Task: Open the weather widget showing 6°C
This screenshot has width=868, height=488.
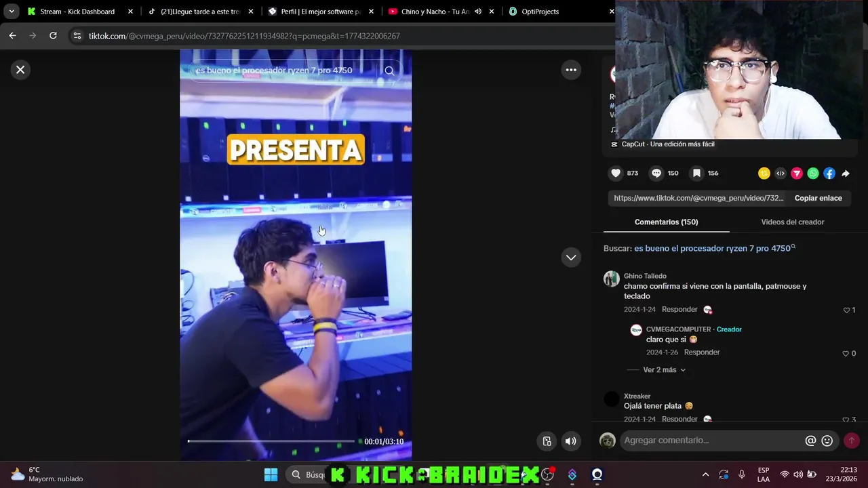Action: [x=46, y=474]
